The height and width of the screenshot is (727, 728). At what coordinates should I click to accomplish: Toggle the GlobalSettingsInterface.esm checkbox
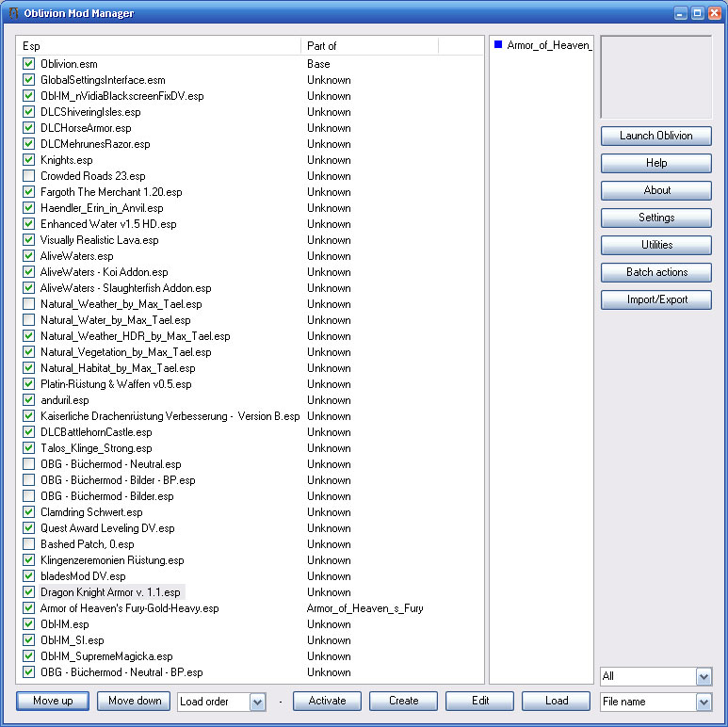29,80
